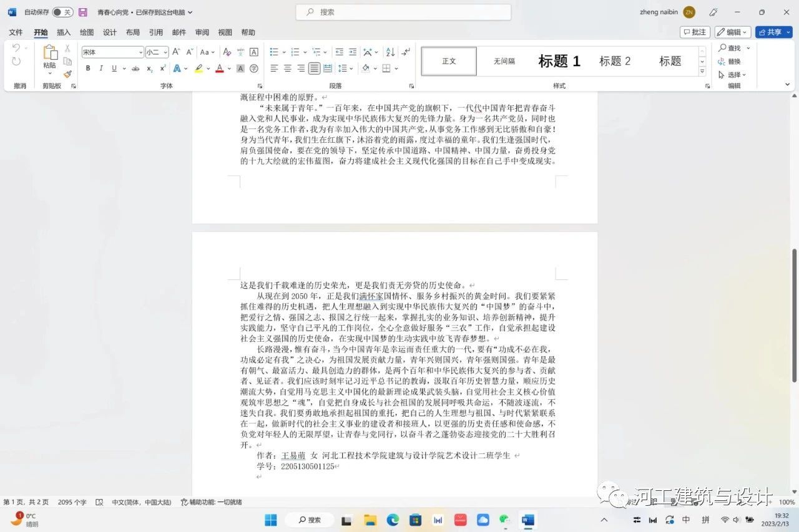Screen dimensions: 799x532
Task: Click the 批注 comments button
Action: coord(695,32)
